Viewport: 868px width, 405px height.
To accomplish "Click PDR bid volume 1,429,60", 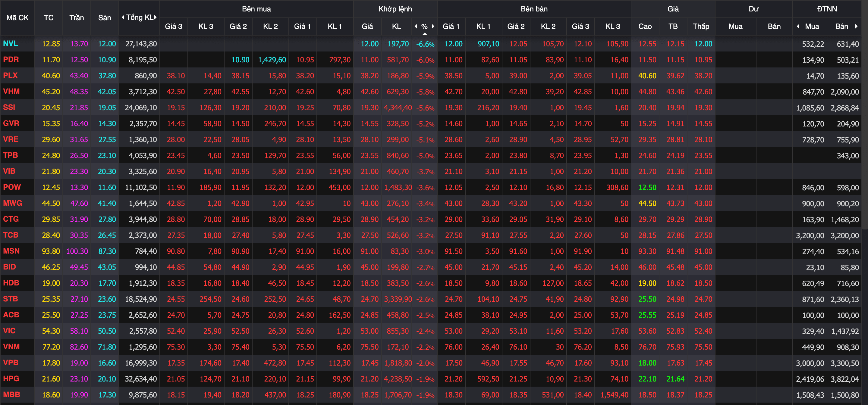I will point(272,60).
